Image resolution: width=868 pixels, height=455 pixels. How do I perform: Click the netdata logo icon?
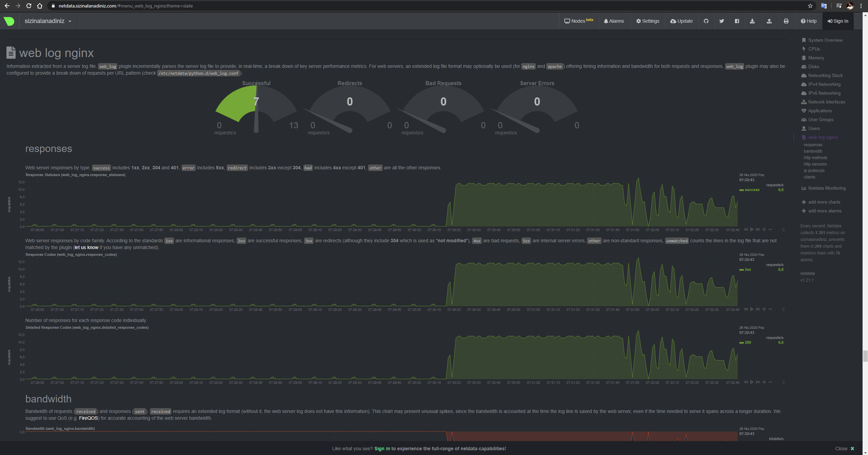[x=9, y=21]
